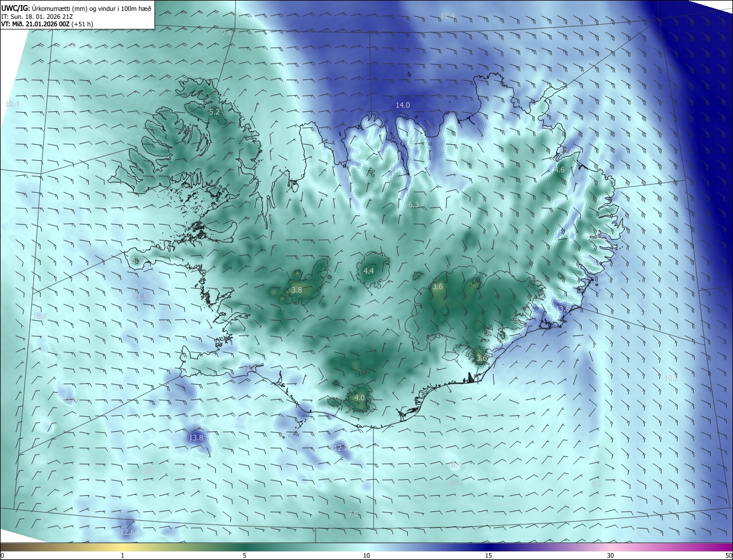Screen dimensions: 733x560
Task: Click the 10.6 value label
Action: [40, 316]
